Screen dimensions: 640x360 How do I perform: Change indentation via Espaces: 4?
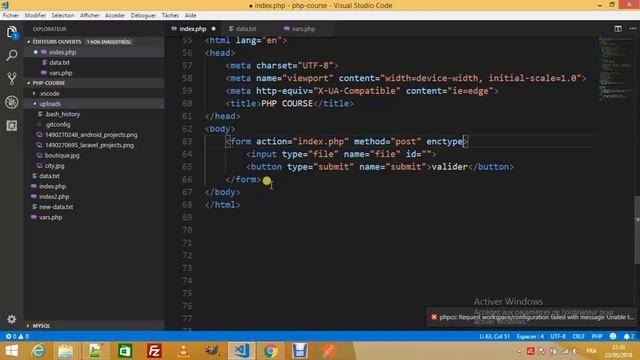tap(530, 336)
